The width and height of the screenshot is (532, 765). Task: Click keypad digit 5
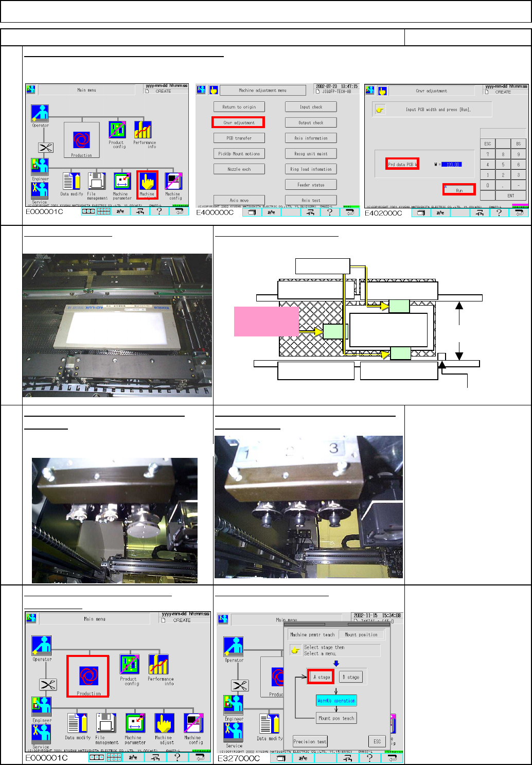(x=503, y=165)
